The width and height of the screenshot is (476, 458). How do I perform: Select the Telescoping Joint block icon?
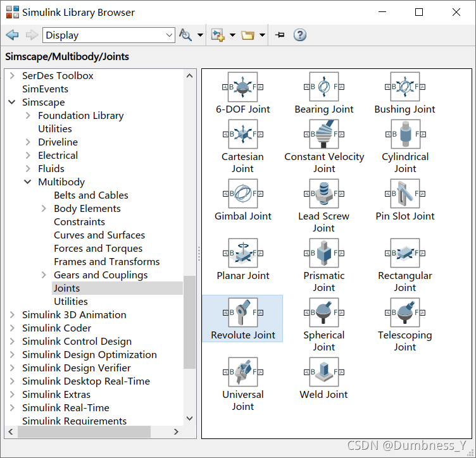405,313
